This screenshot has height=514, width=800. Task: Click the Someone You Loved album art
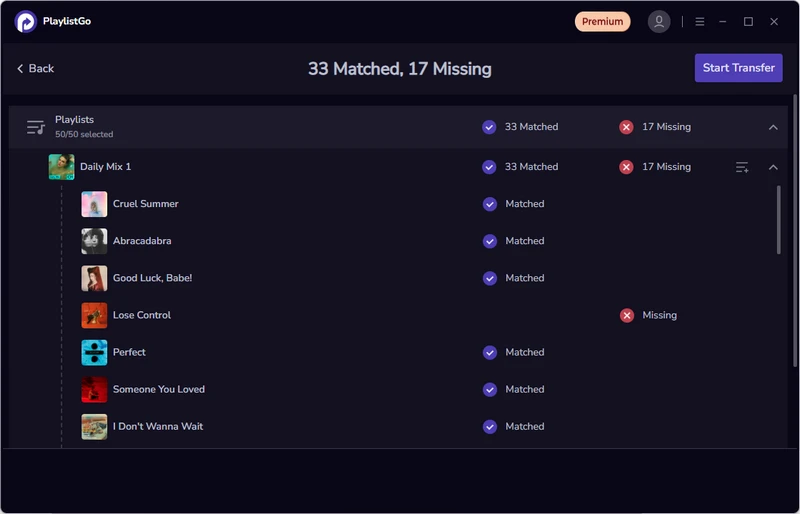(x=94, y=389)
